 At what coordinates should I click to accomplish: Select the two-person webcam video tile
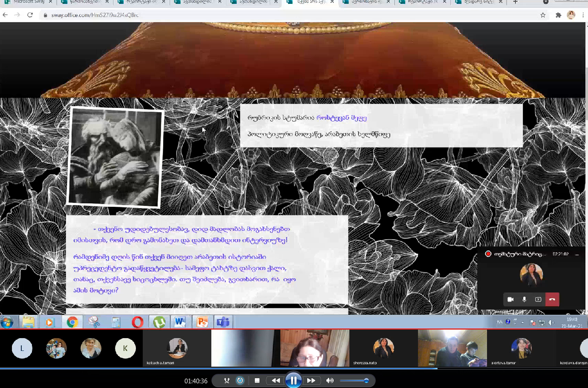pos(453,348)
